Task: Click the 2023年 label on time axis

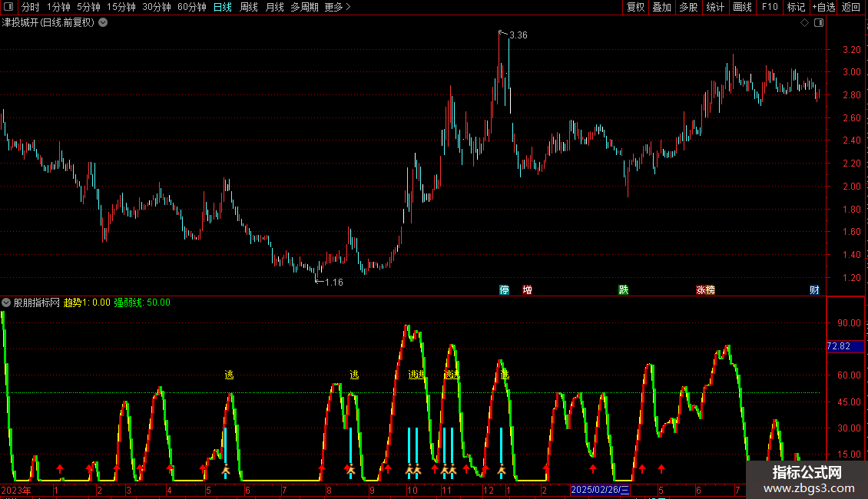Action: [16, 490]
